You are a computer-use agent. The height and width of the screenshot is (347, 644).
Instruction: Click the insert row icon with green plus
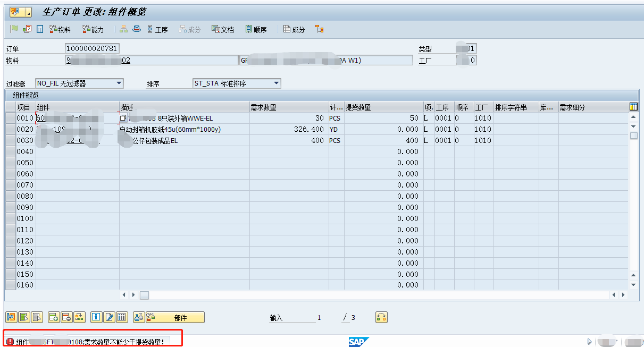(53, 317)
